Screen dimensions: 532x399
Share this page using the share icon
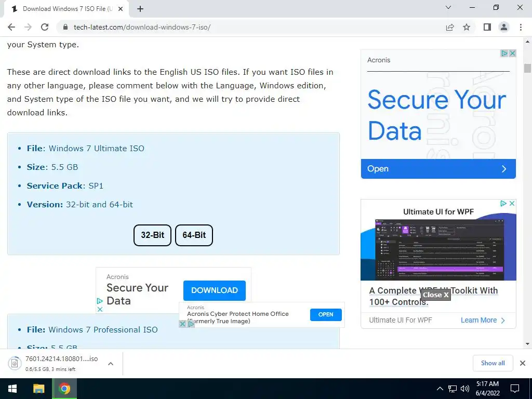click(450, 27)
